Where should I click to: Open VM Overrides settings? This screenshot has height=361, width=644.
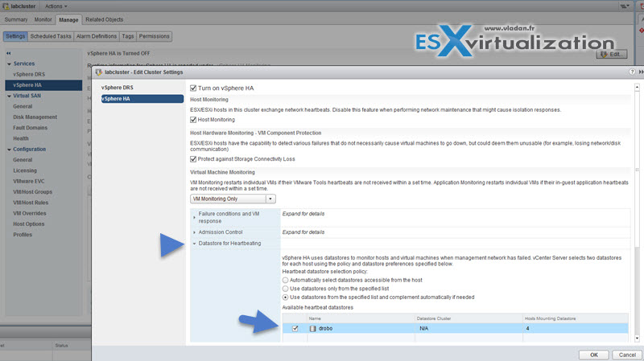click(x=30, y=213)
